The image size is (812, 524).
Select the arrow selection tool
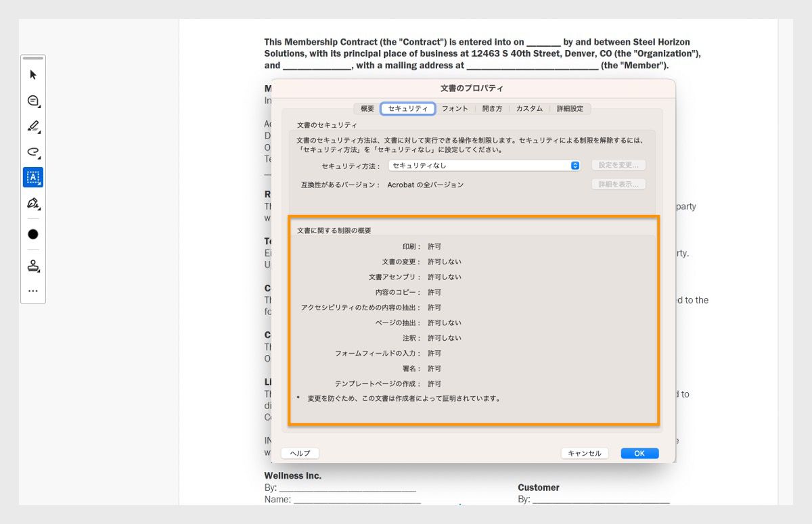click(32, 75)
